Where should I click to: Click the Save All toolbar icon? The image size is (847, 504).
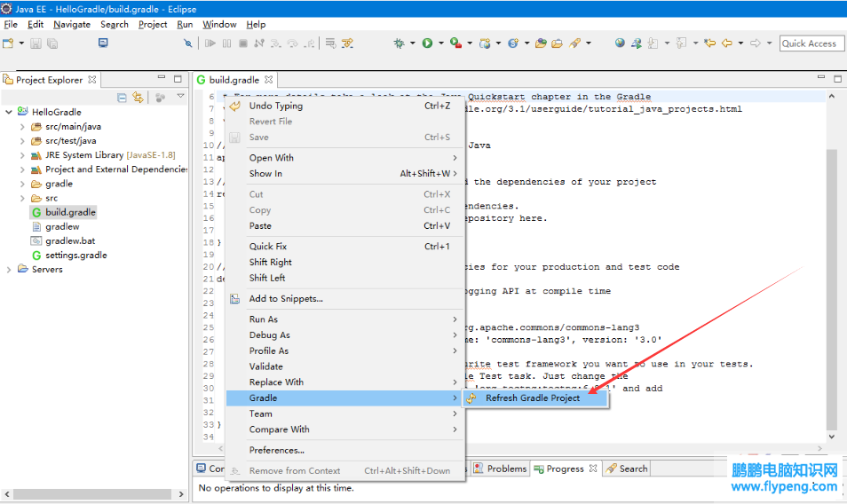(x=52, y=43)
